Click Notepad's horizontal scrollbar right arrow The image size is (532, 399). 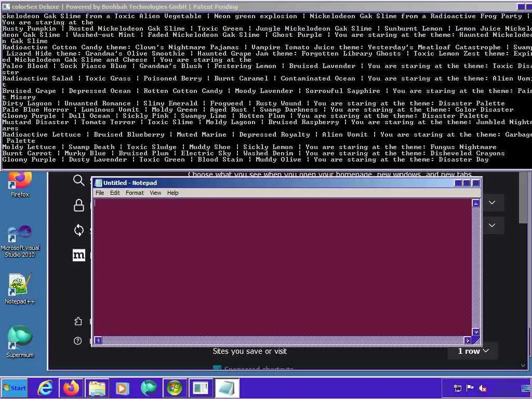tap(468, 340)
